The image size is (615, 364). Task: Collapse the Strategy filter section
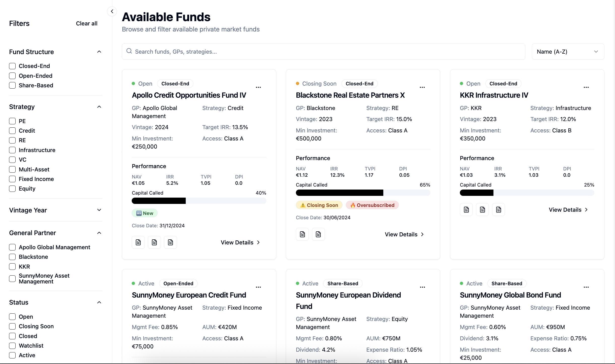click(99, 107)
